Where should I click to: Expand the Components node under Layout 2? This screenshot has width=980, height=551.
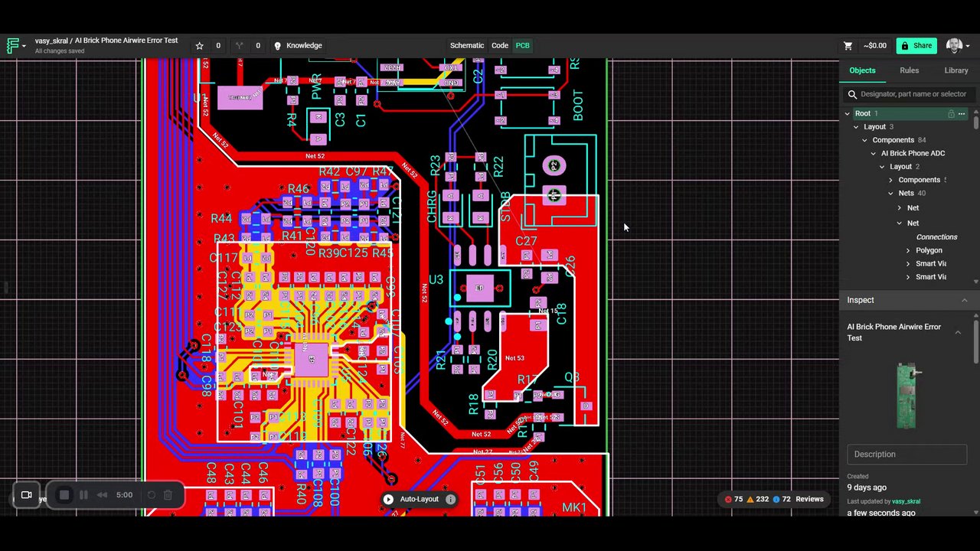tap(890, 180)
